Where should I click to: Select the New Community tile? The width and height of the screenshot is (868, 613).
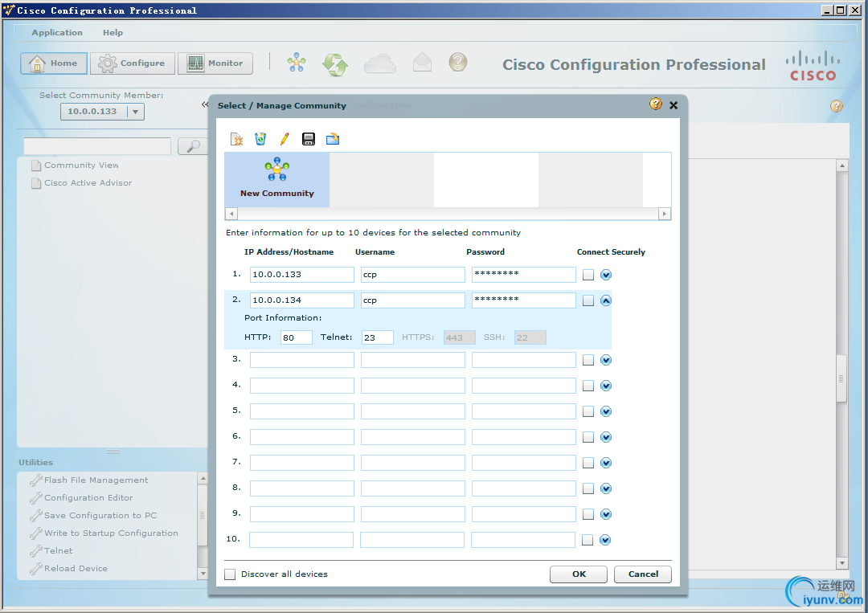pyautogui.click(x=276, y=180)
